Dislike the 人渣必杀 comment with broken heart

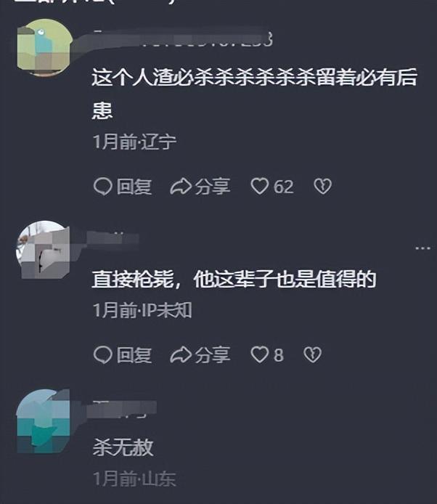(x=322, y=187)
